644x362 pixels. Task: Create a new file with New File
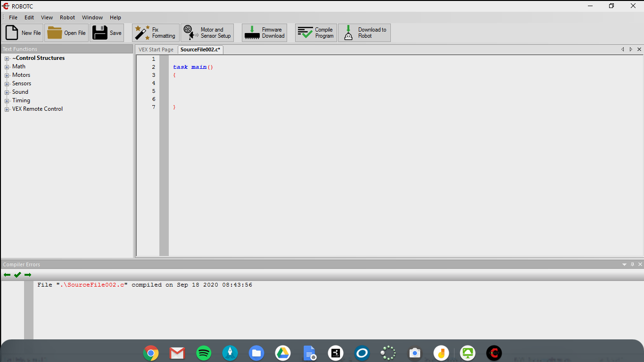coord(23,33)
